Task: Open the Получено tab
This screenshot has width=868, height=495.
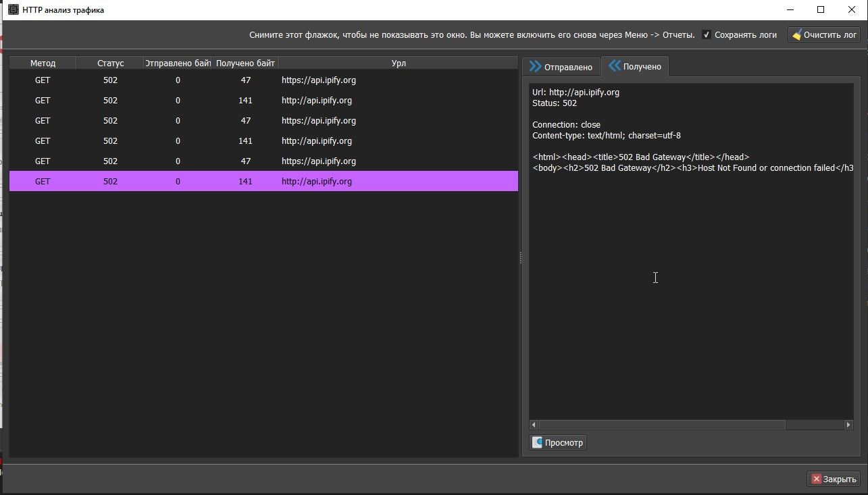Action: point(634,66)
